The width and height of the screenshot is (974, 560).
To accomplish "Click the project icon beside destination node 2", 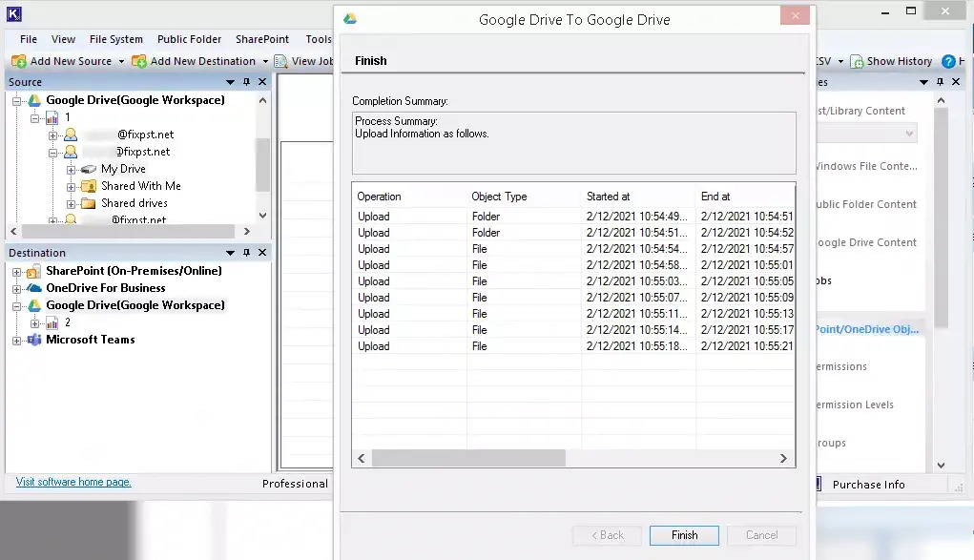I will (52, 322).
